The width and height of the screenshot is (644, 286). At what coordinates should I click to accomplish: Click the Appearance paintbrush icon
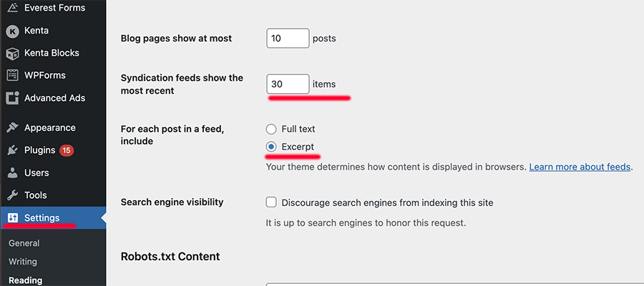click(13, 128)
